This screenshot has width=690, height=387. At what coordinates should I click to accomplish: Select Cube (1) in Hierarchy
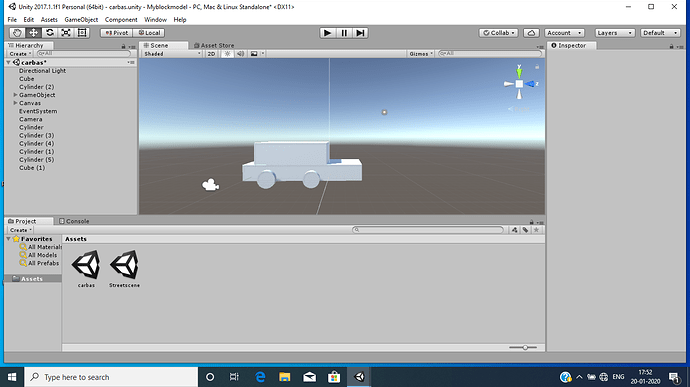pyautogui.click(x=32, y=168)
